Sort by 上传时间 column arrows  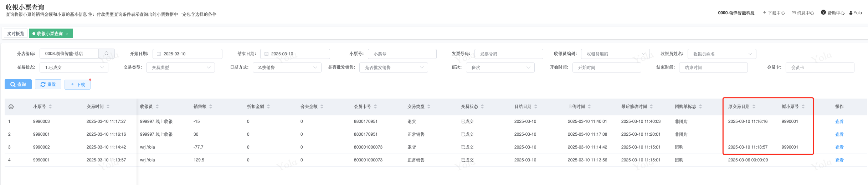[589, 106]
